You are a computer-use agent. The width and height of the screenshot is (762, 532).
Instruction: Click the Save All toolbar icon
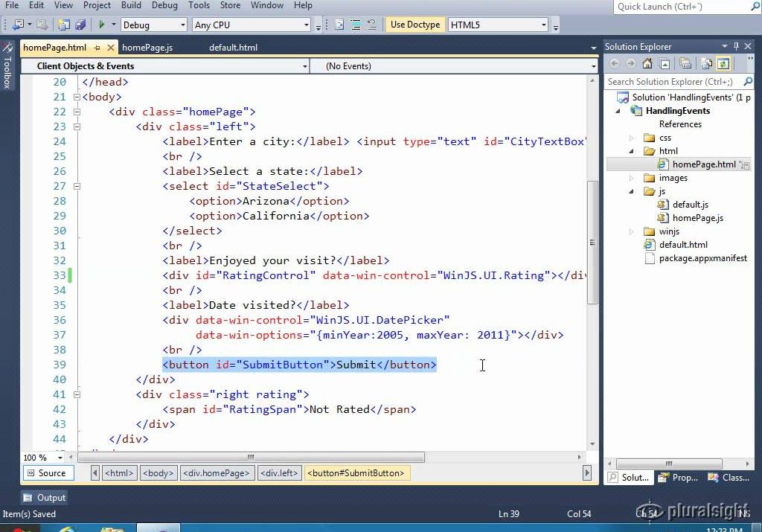point(79,25)
